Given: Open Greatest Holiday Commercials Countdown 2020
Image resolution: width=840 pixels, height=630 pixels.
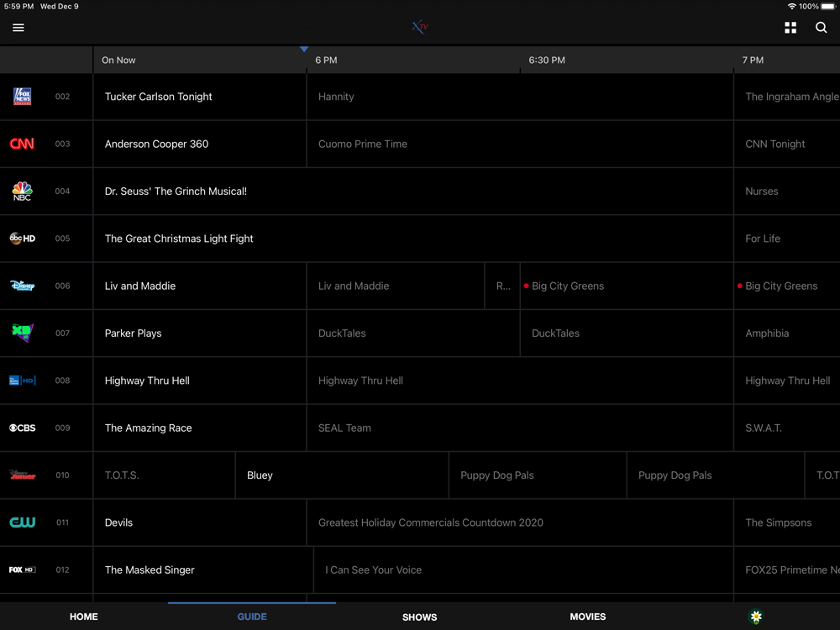Looking at the screenshot, I should pos(520,522).
